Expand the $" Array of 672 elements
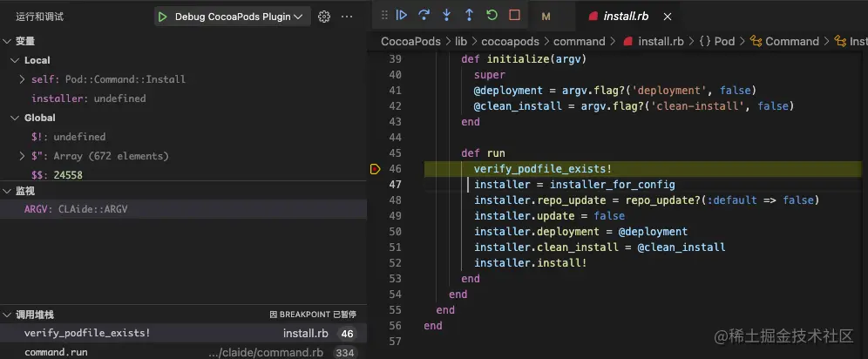This screenshot has height=359, width=868. (x=22, y=156)
